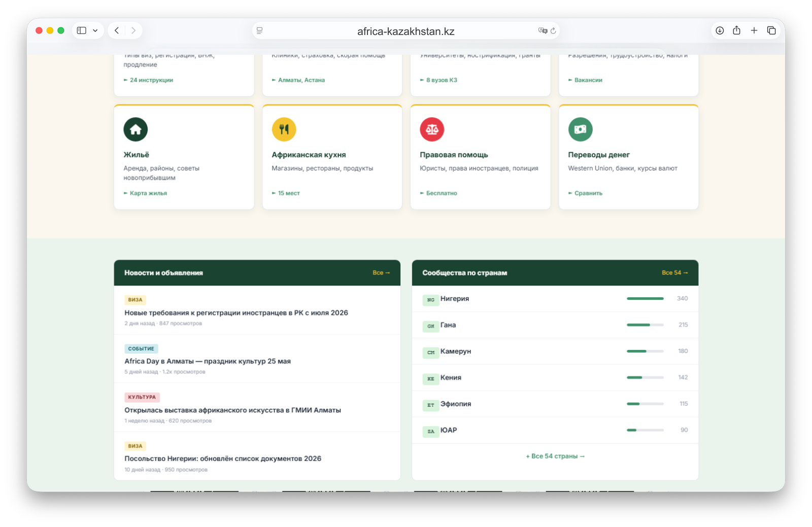Open the Safari share icon

(x=736, y=30)
